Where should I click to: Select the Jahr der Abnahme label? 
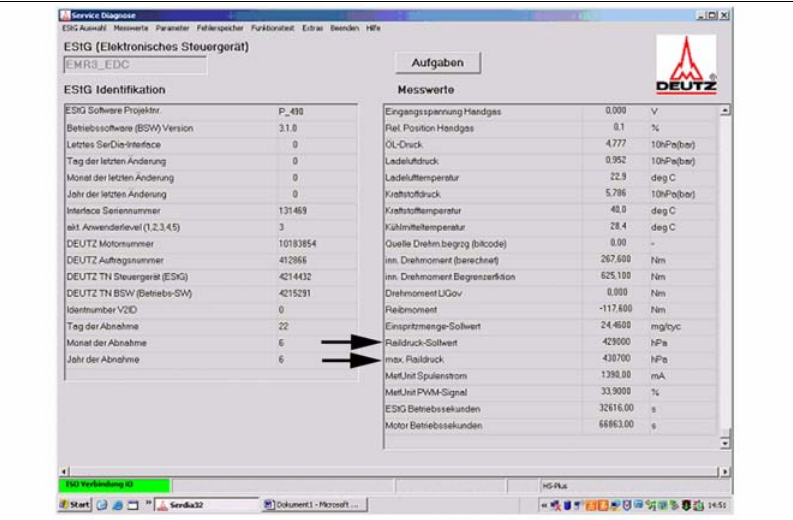[103, 360]
